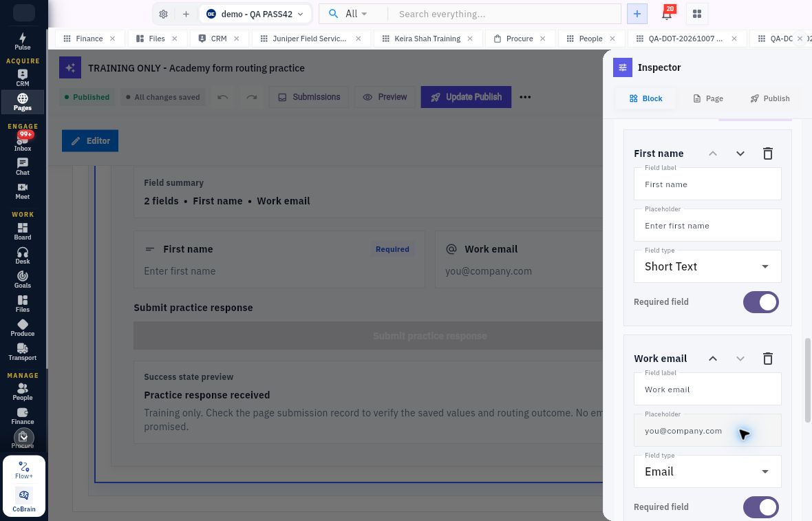This screenshot has height=521, width=812.
Task: Move Work email field down
Action: tap(740, 359)
